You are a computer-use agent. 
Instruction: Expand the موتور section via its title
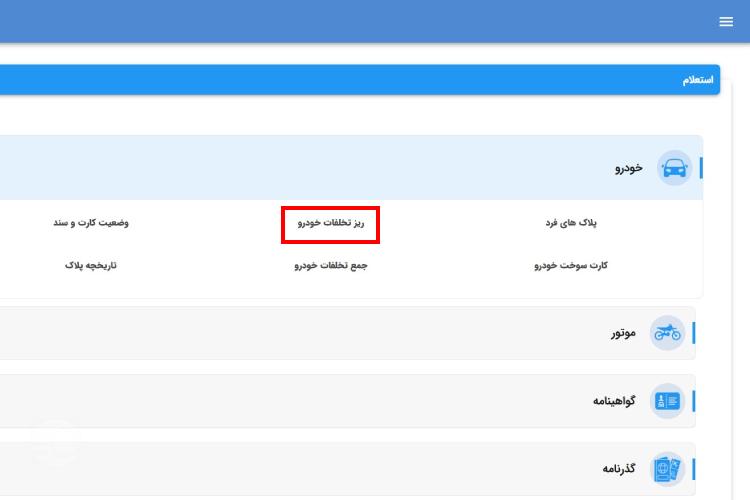pyautogui.click(x=623, y=333)
